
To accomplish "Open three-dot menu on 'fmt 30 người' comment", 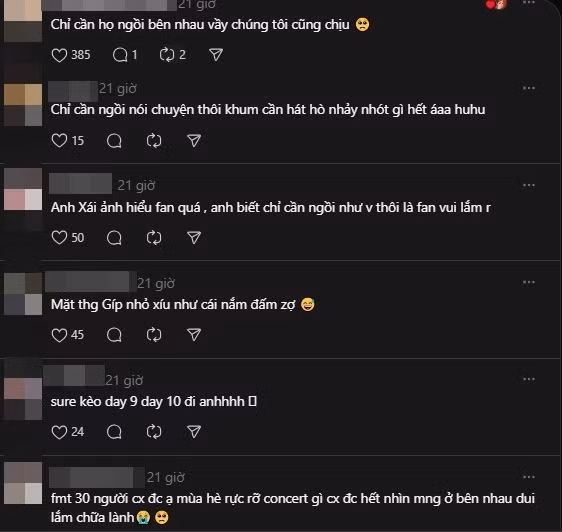I will [529, 477].
